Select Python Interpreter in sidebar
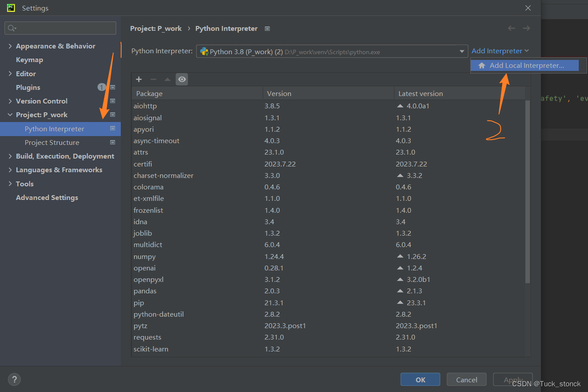 click(x=60, y=129)
